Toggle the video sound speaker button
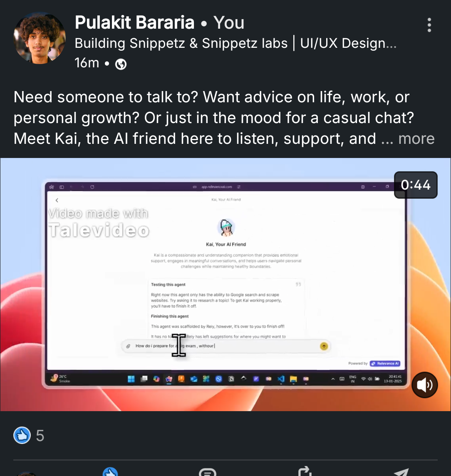The image size is (451, 476). pos(424,385)
